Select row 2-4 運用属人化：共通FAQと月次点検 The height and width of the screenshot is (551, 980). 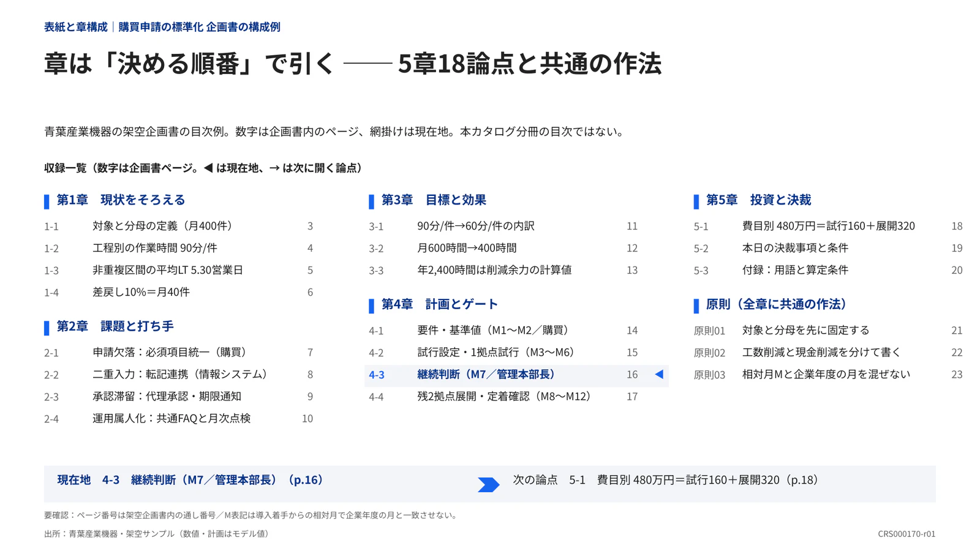[178, 418]
